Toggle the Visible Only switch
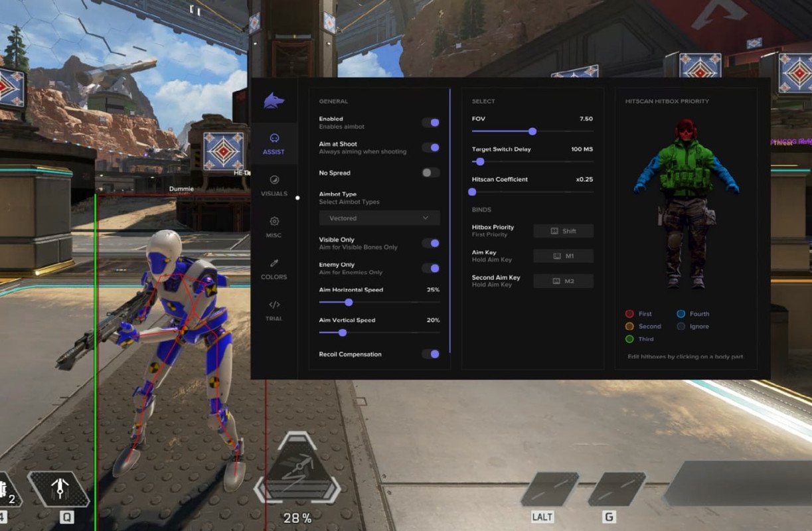The image size is (812, 531). click(x=431, y=244)
